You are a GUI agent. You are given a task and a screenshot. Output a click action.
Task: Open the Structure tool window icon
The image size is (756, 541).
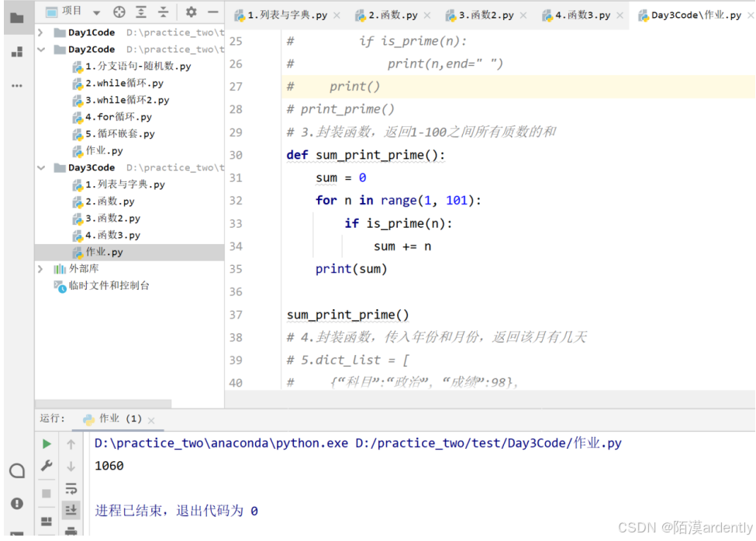pos(17,52)
